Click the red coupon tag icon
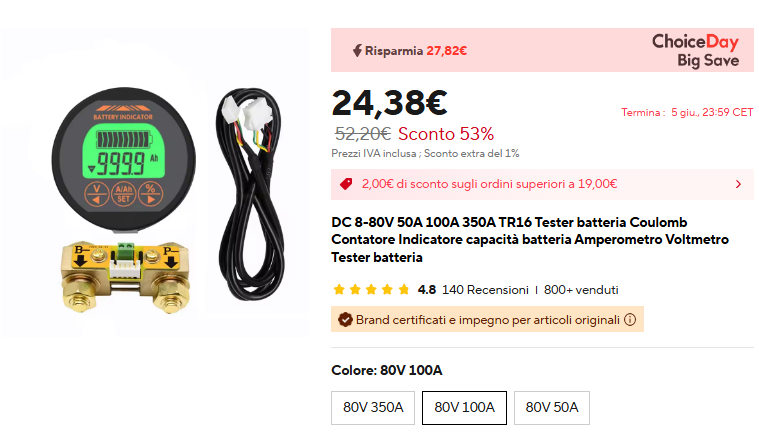The width and height of the screenshot is (759, 432). pos(346,184)
